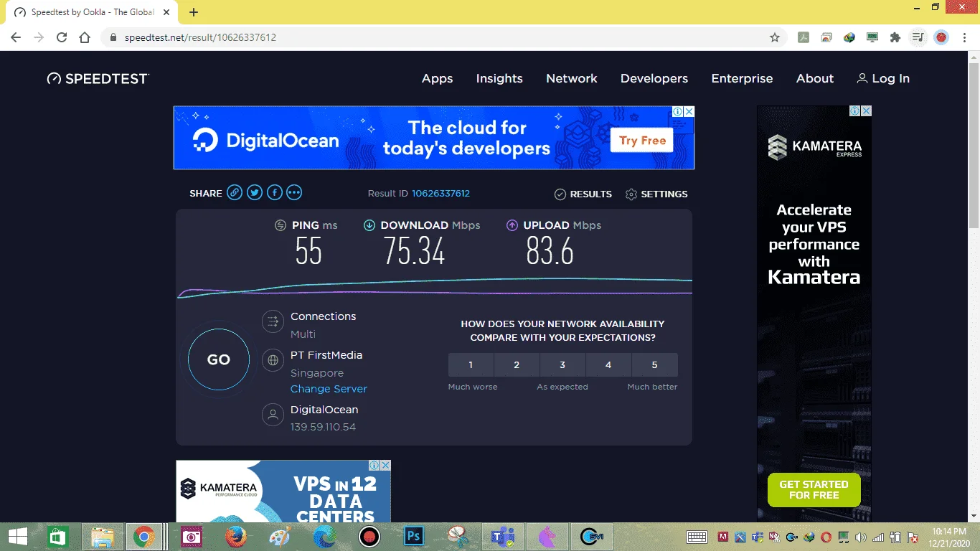Image resolution: width=980 pixels, height=551 pixels.
Task: Open the Chrome Extensions puzzle icon
Action: [895, 37]
